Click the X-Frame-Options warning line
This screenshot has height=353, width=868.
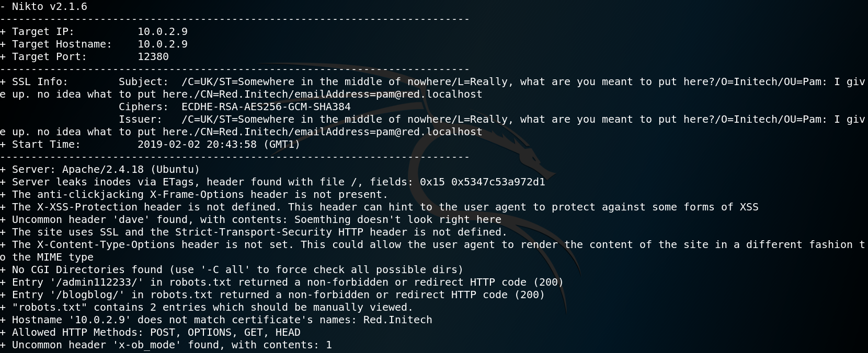194,195
